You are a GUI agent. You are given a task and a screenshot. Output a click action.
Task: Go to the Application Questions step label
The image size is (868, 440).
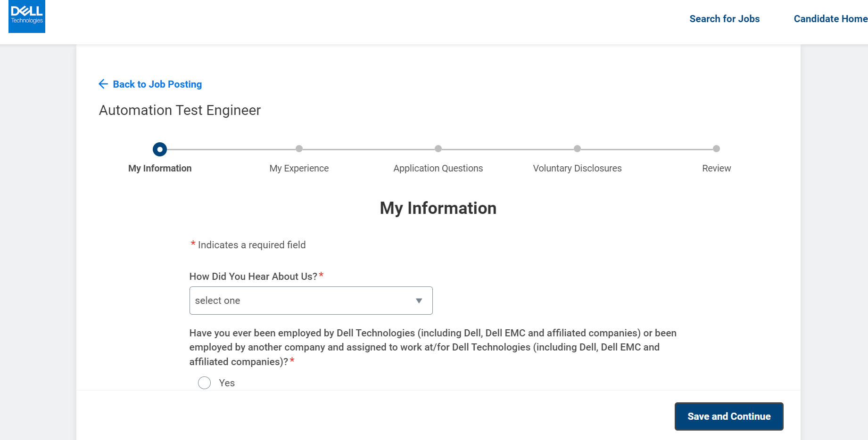[438, 168]
